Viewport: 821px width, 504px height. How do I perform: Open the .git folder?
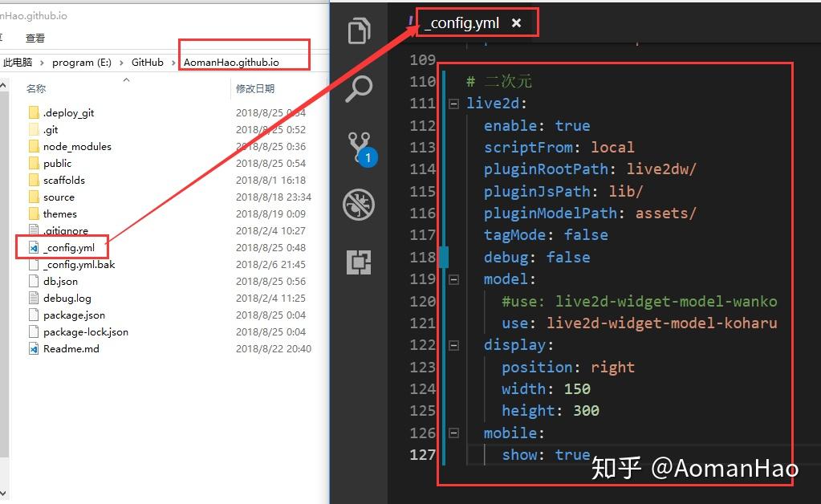click(50, 129)
